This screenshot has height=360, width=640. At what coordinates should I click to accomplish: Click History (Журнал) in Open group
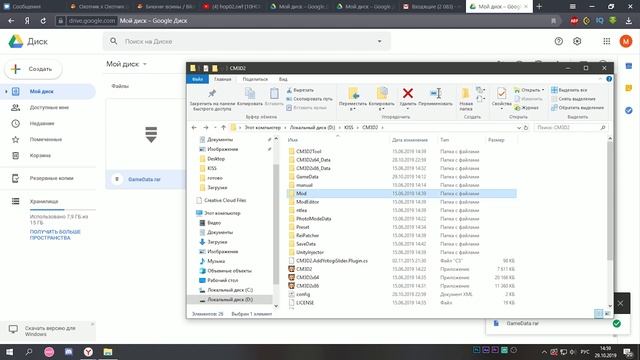[527, 108]
